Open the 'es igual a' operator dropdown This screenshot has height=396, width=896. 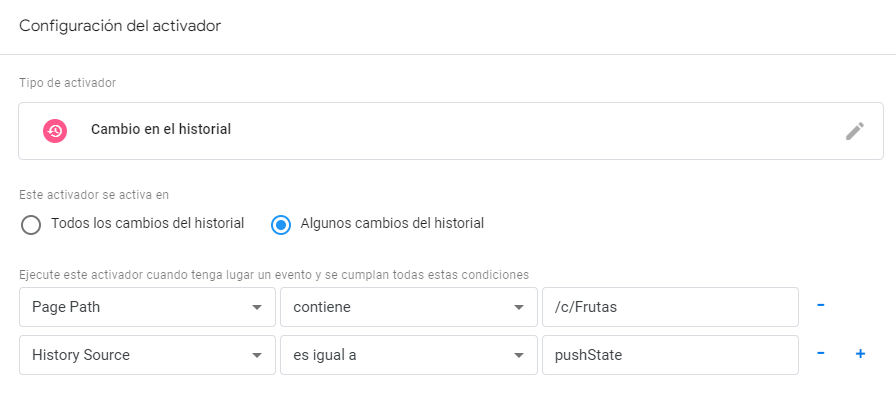tap(409, 355)
